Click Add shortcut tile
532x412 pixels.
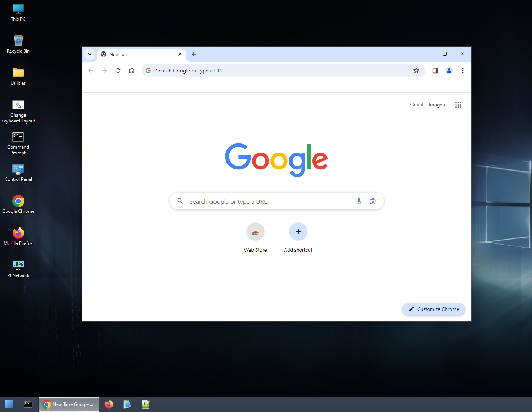[298, 232]
